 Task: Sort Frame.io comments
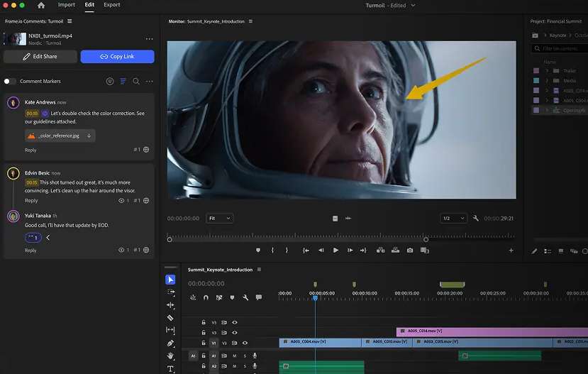tap(123, 81)
